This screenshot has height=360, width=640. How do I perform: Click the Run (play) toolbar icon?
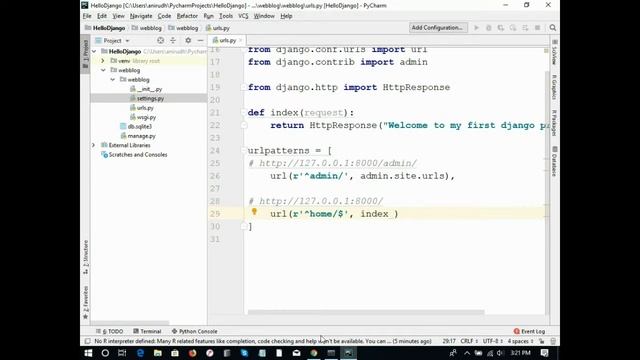coord(476,28)
